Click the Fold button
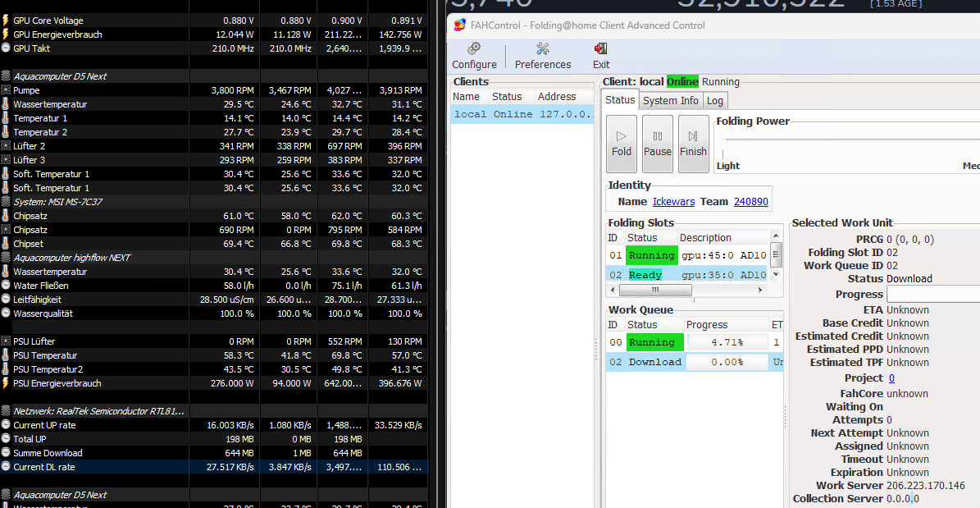The image size is (980, 508). point(622,144)
